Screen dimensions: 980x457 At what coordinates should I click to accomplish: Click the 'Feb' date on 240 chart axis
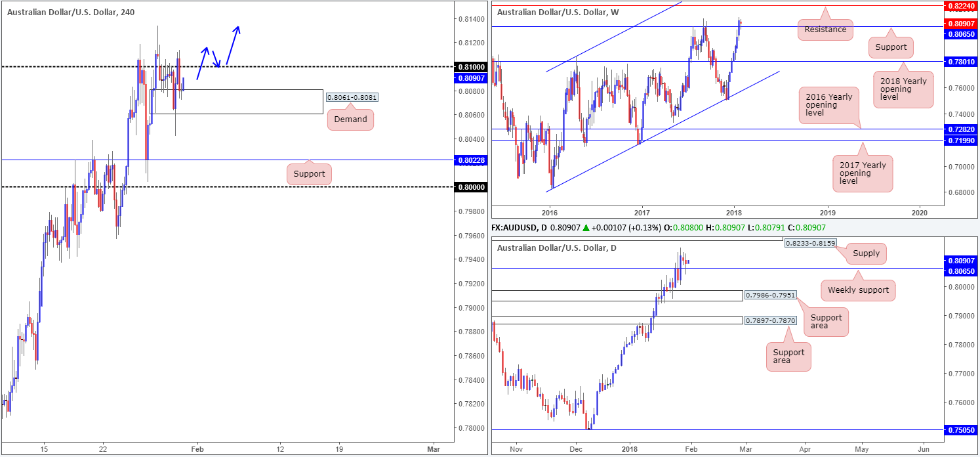[197, 449]
